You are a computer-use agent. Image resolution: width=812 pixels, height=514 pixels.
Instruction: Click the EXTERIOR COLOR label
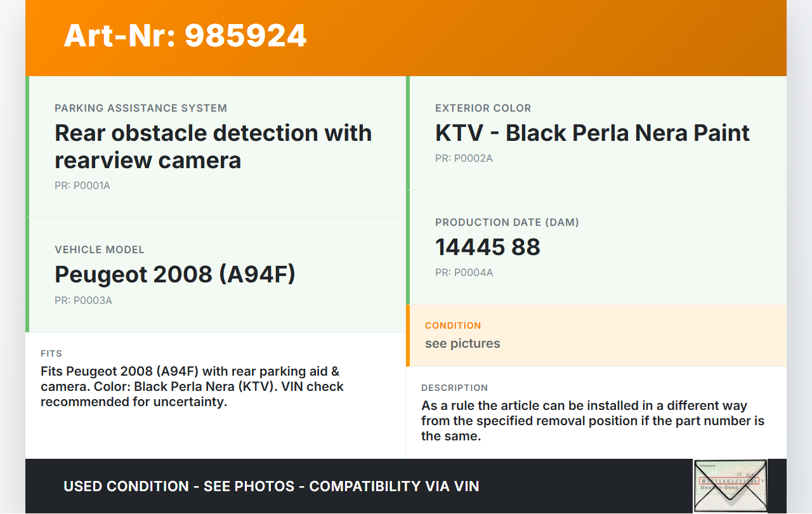point(483,109)
